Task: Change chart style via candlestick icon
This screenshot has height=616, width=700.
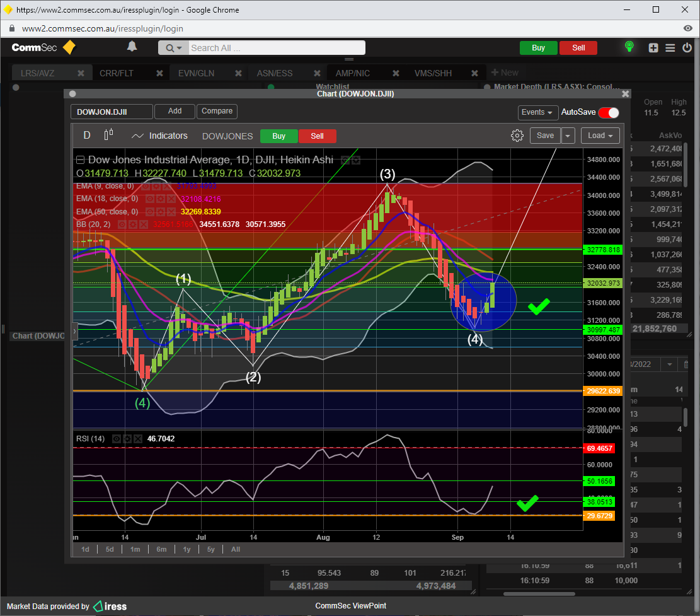Action: 108,135
